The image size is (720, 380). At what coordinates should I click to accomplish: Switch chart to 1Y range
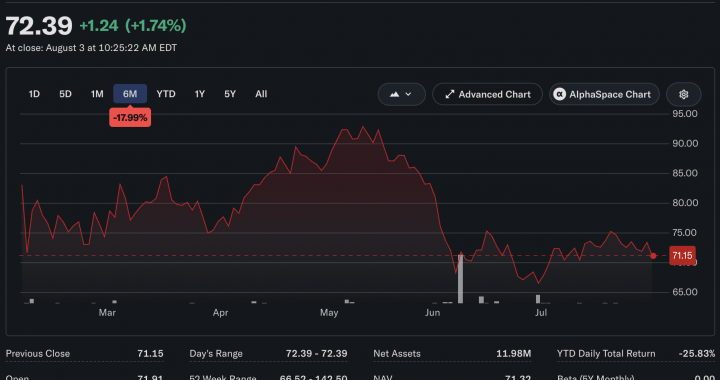tap(200, 94)
